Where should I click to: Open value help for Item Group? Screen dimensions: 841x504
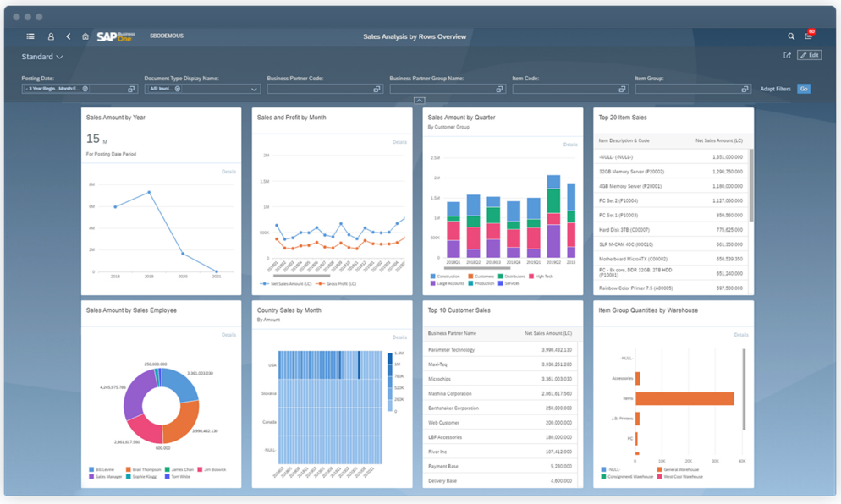point(745,89)
